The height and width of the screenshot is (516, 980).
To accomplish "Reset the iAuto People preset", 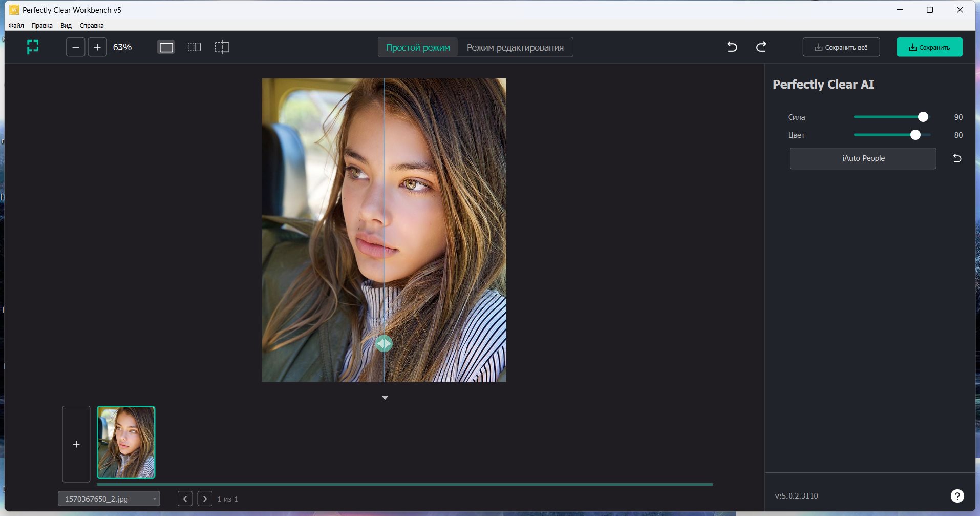I will click(x=957, y=158).
